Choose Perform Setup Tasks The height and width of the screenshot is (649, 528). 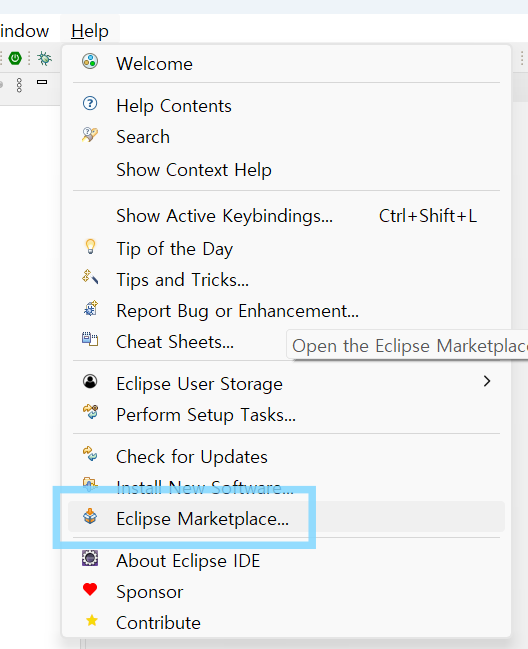[x=286, y=415]
